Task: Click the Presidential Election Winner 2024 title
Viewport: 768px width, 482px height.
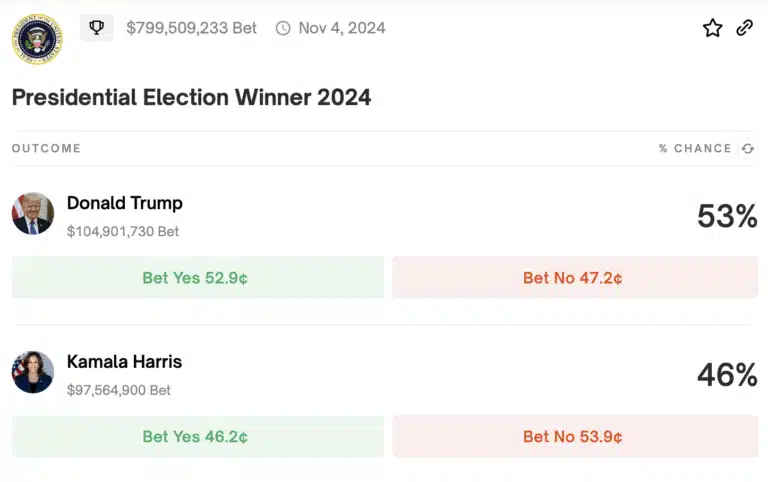Action: pos(191,97)
